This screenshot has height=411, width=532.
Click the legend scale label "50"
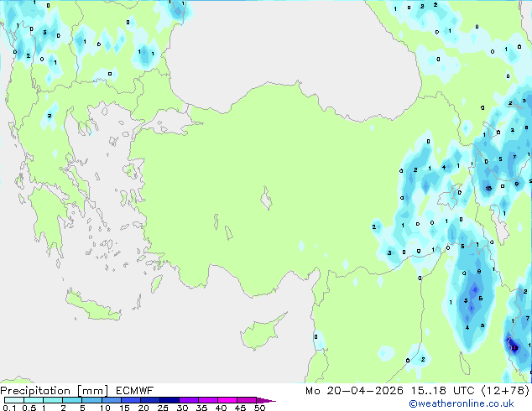pyautogui.click(x=259, y=408)
